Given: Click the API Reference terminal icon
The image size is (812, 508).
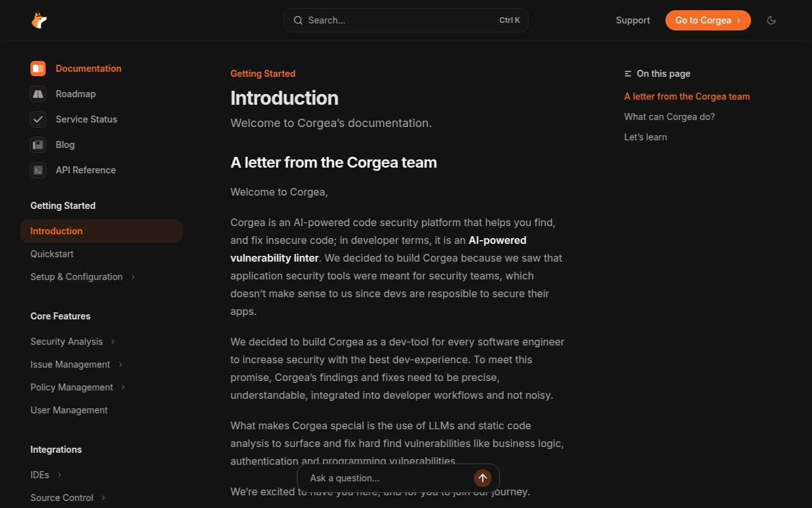Looking at the screenshot, I should pos(38,170).
